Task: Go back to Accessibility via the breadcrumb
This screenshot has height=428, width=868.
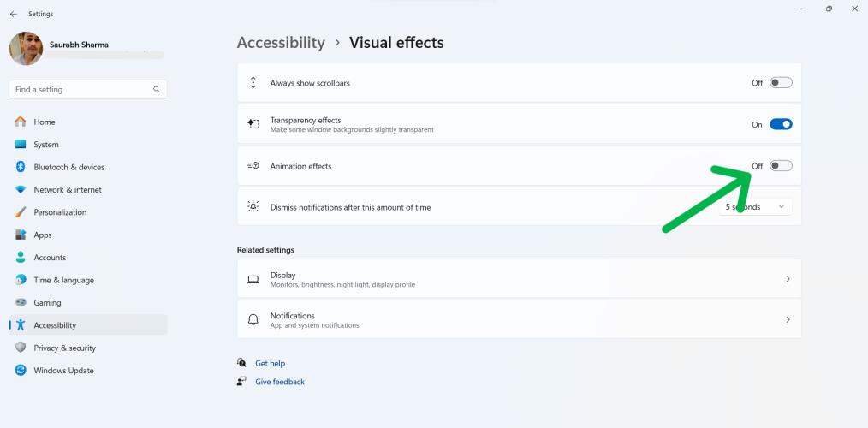Action: pos(281,43)
